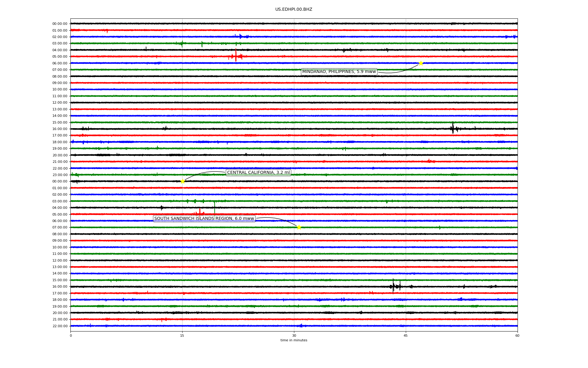Screen dimensions: 588x368
Task: Click the top 00:00:00 trace label
Action: (60, 24)
